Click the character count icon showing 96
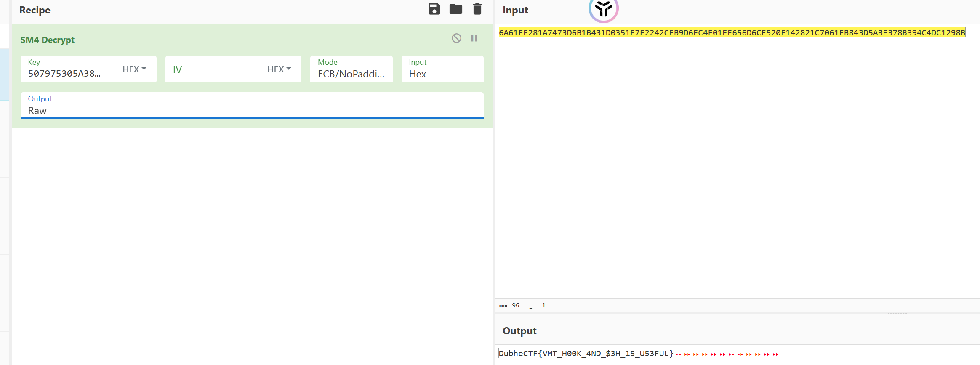Viewport: 980px width, 365px height. (503, 306)
